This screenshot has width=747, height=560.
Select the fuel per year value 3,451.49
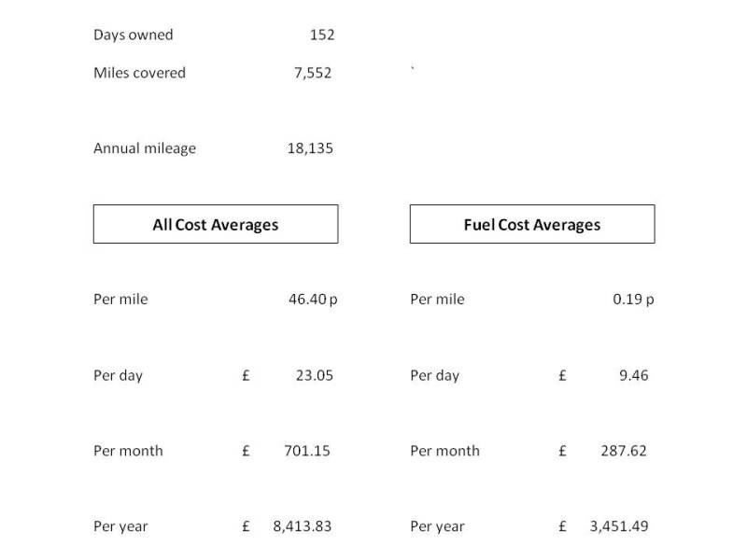(618, 526)
